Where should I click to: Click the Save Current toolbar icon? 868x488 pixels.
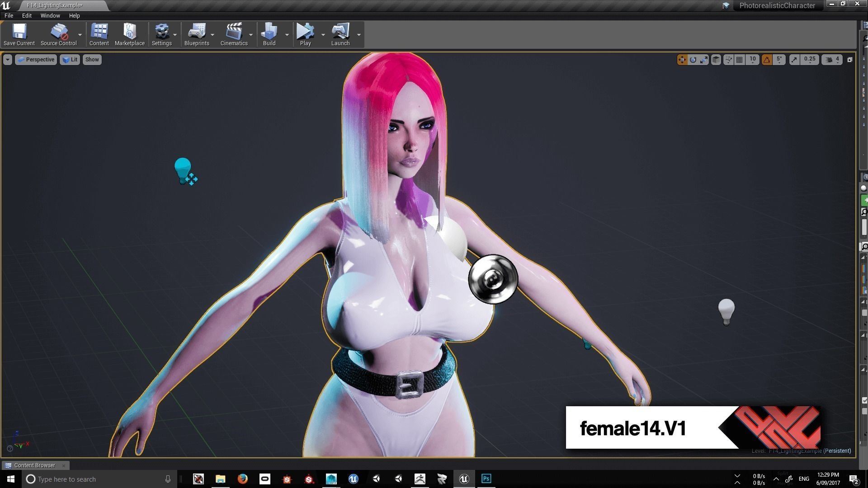(x=19, y=34)
